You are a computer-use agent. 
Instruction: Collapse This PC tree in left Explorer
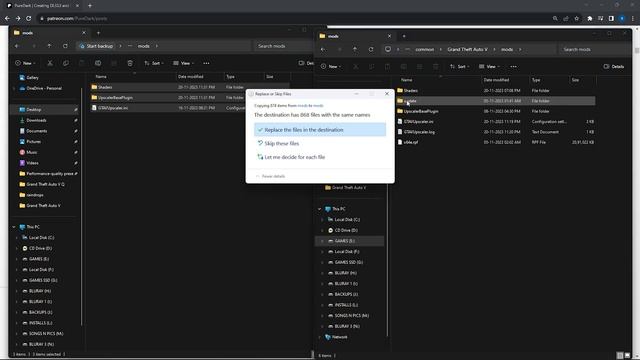pyautogui.click(x=14, y=227)
